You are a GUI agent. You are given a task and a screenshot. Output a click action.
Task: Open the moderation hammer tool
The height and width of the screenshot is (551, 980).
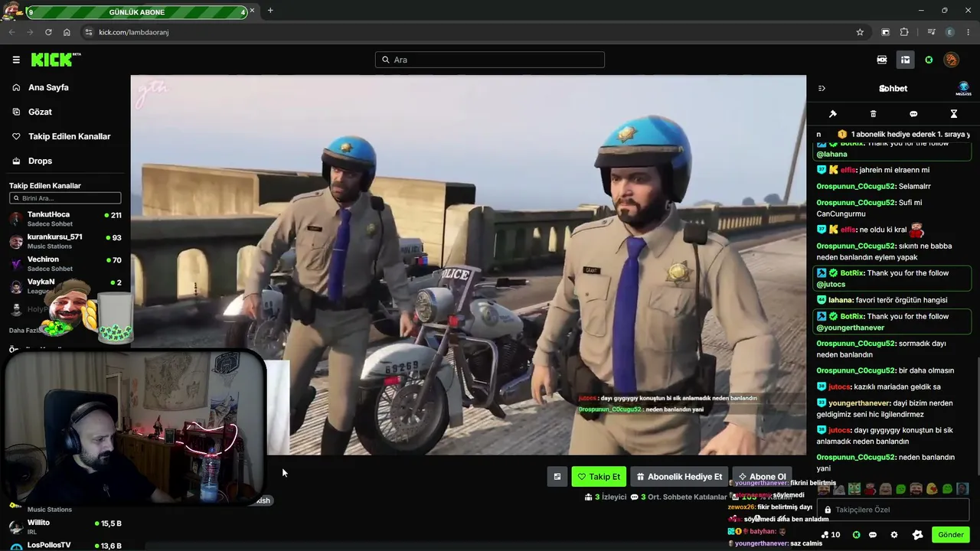point(833,114)
